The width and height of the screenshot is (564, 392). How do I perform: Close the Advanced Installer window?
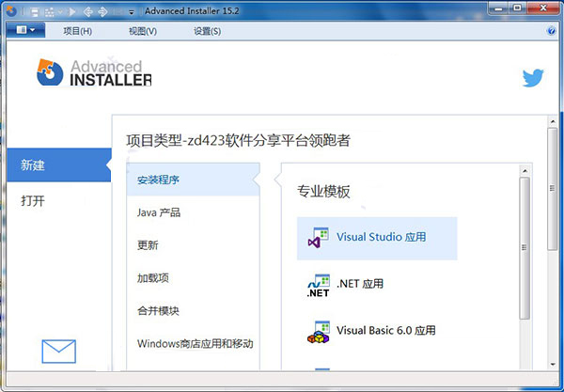tap(543, 8)
